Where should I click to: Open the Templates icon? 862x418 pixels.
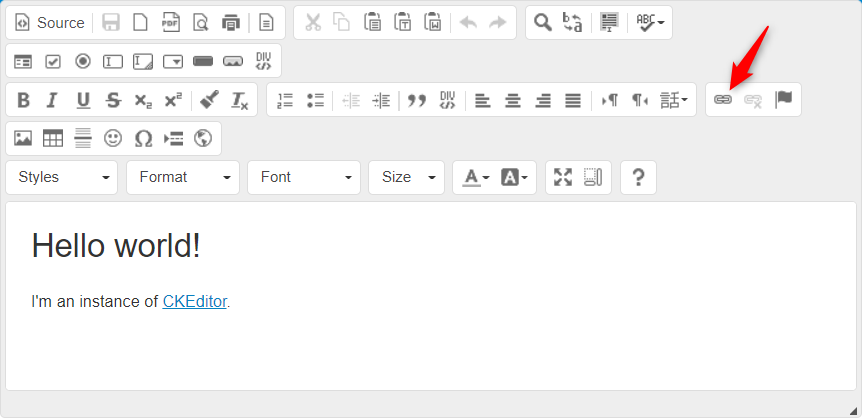tap(266, 23)
